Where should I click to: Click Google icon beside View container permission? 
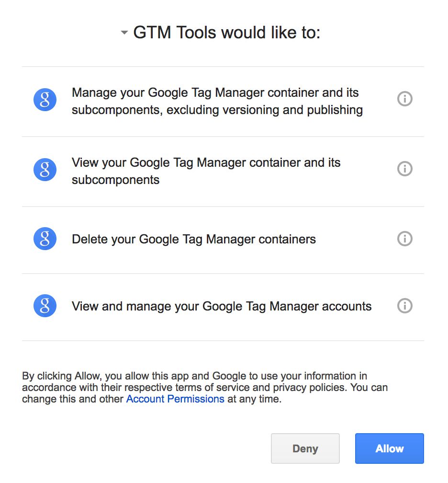(45, 170)
